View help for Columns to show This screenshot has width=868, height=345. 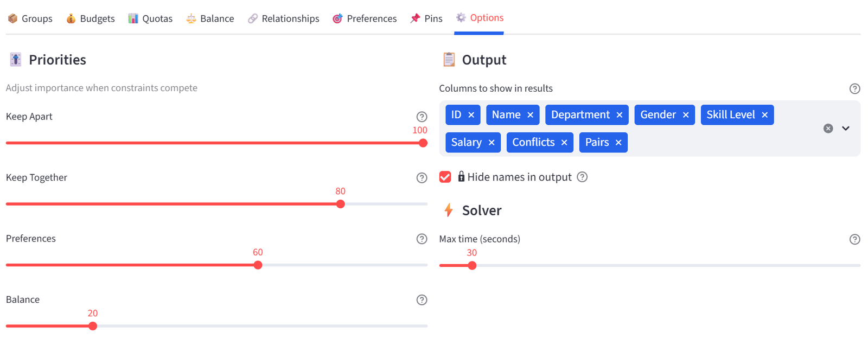(854, 89)
